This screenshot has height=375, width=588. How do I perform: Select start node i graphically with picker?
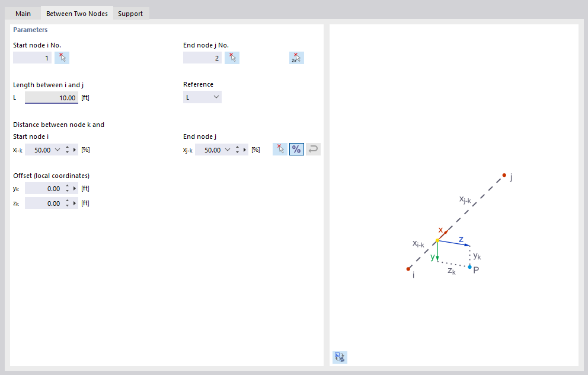click(x=62, y=58)
